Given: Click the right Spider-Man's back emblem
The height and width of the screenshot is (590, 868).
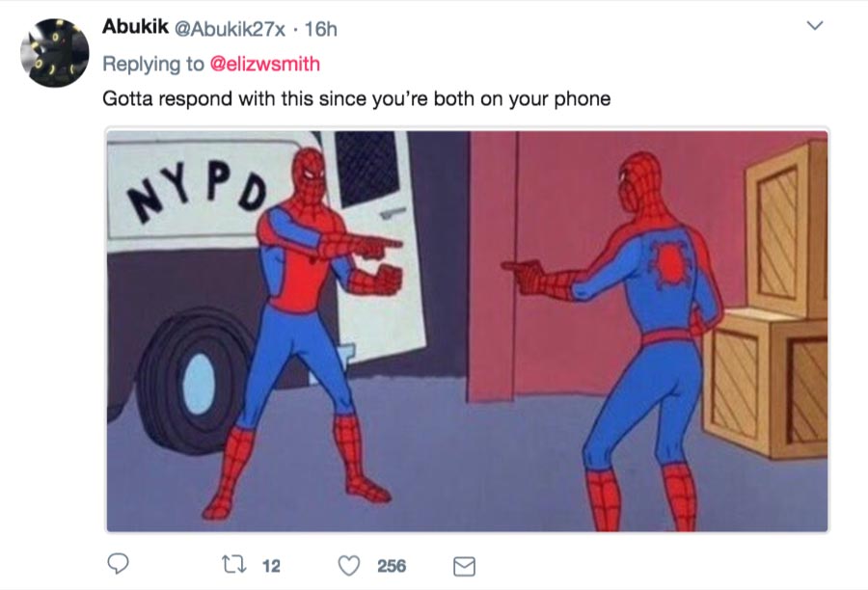Looking at the screenshot, I should tap(670, 262).
